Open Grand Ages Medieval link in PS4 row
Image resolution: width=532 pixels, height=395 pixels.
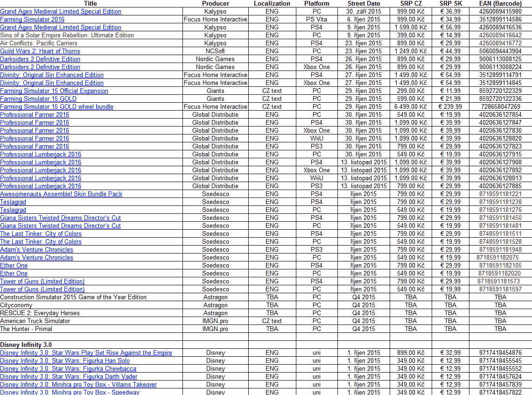click(x=61, y=28)
